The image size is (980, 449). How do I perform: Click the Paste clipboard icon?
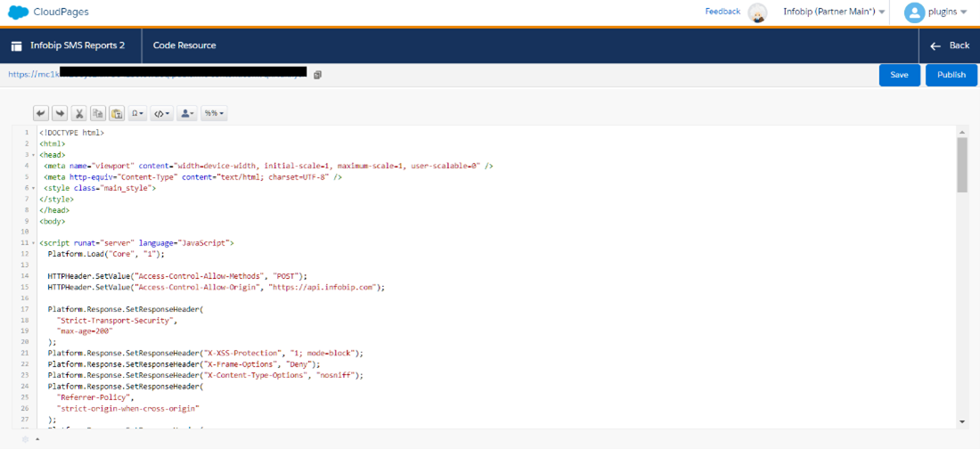tap(117, 113)
